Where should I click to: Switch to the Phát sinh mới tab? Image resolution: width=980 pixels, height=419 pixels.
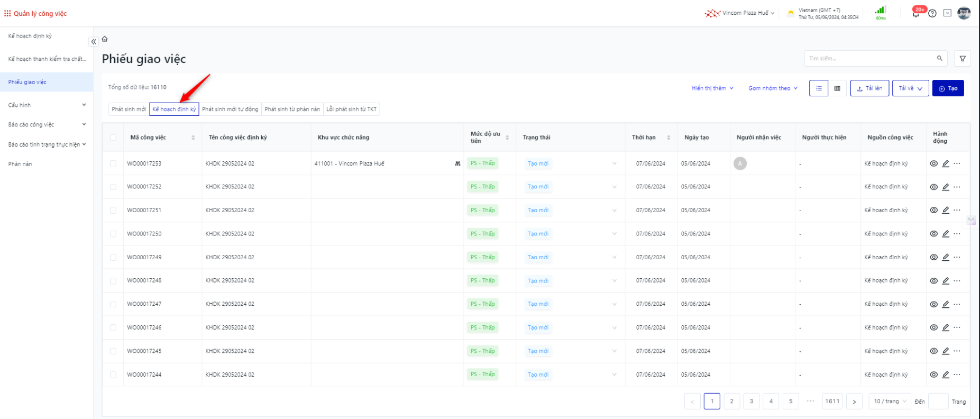pyautogui.click(x=129, y=109)
